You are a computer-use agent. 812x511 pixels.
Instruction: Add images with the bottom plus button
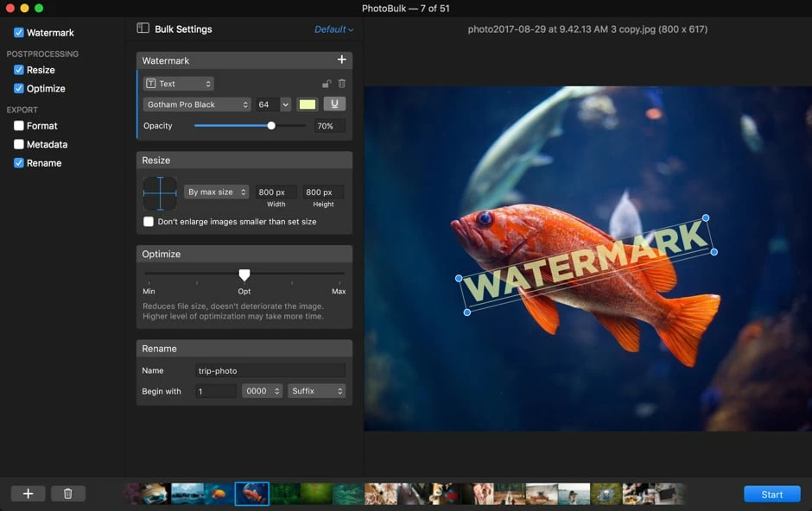(28, 494)
